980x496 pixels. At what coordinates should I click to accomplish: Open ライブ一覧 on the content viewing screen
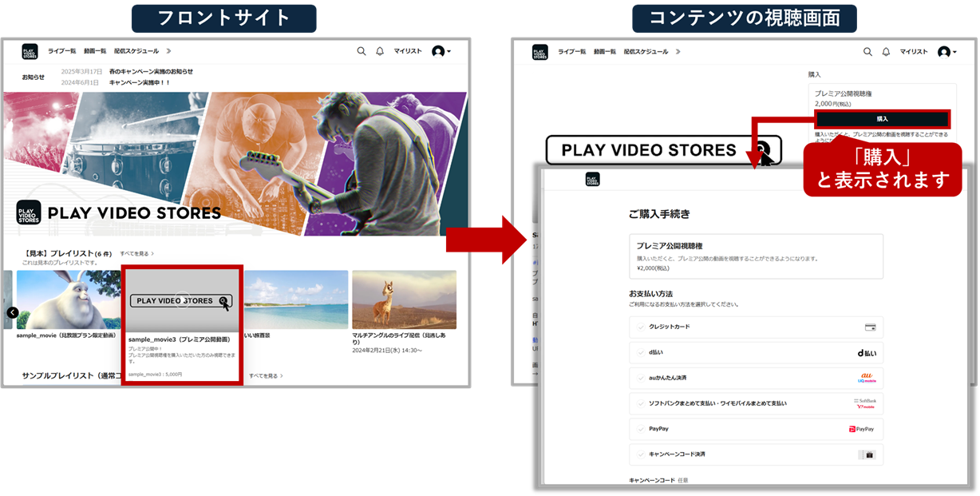pyautogui.click(x=572, y=52)
